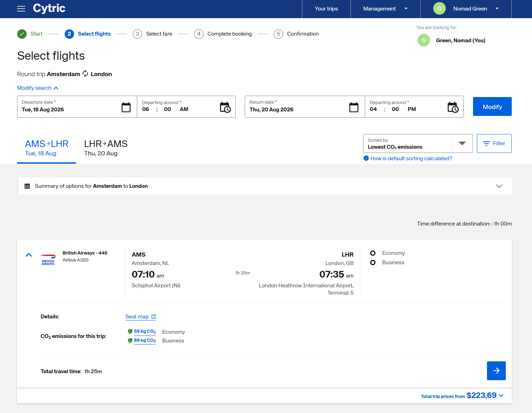Click the Economy CO2 leaf icon
This screenshot has height=413, width=532.
click(x=130, y=332)
